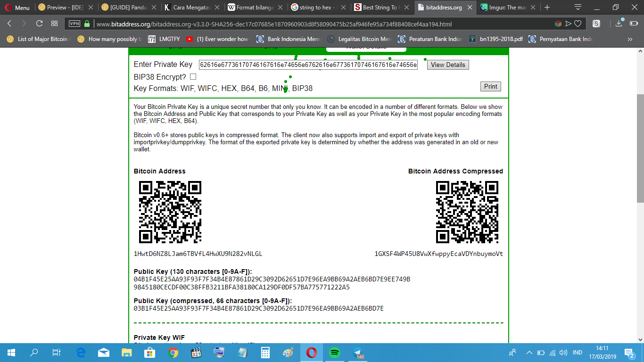This screenshot has width=644, height=362.
Task: Open File Explorer from the taskbar
Action: (x=126, y=352)
